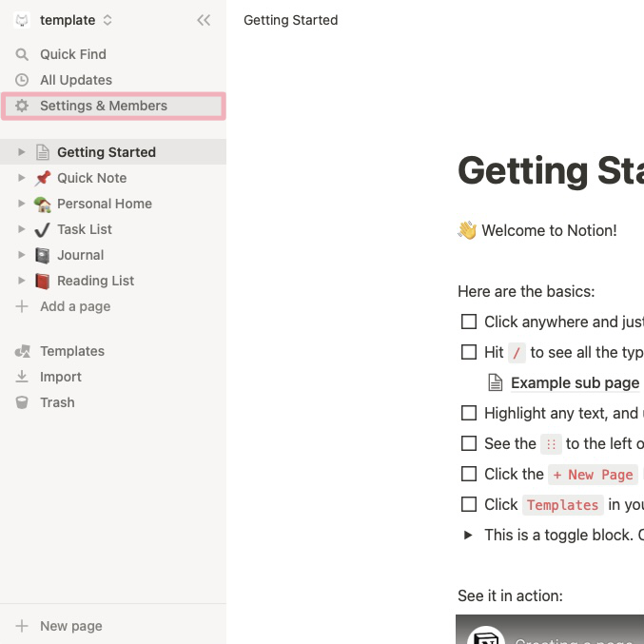This screenshot has height=644, width=644.
Task: Click the plus icon beside New page
Action: 22,626
